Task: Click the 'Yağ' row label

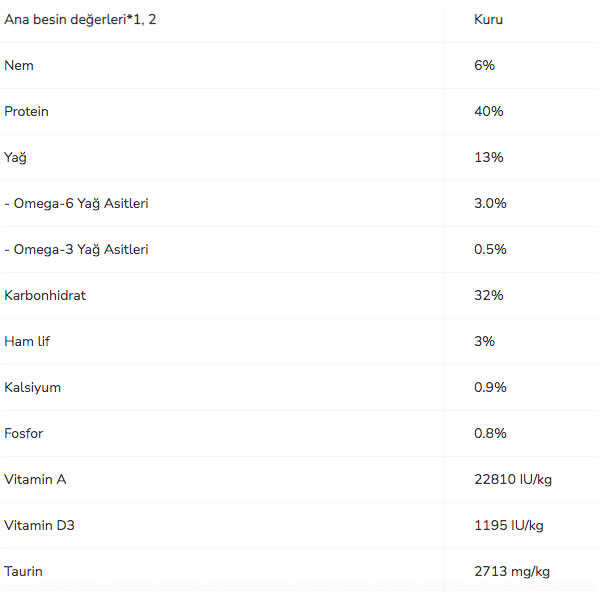Action: [16, 157]
